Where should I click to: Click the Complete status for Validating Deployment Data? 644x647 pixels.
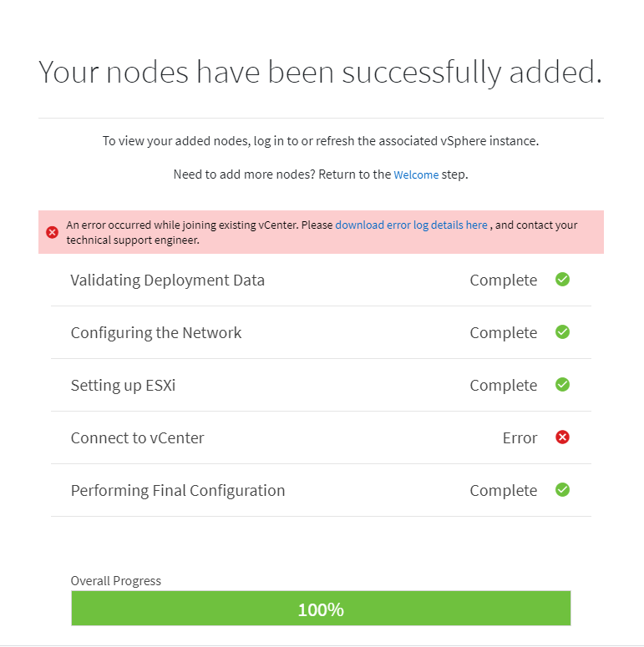click(503, 281)
